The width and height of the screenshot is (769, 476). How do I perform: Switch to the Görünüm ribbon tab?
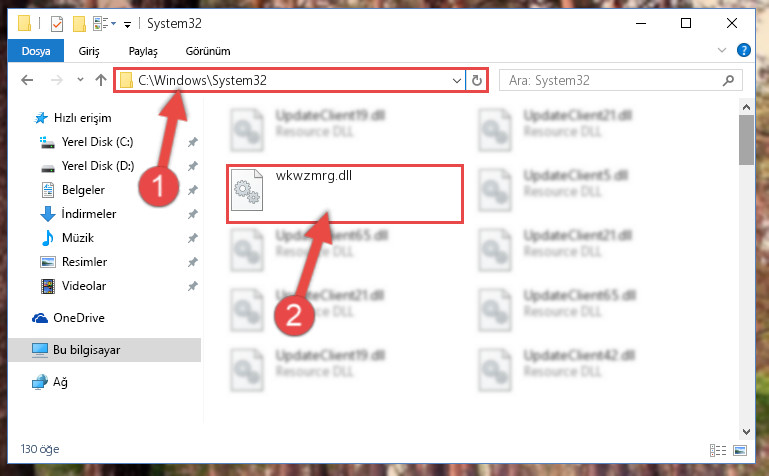pyautogui.click(x=208, y=51)
